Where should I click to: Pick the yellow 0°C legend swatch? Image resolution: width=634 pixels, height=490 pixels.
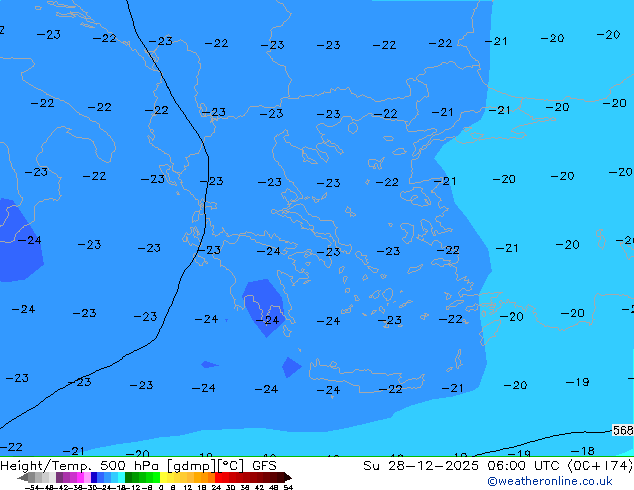163,477
